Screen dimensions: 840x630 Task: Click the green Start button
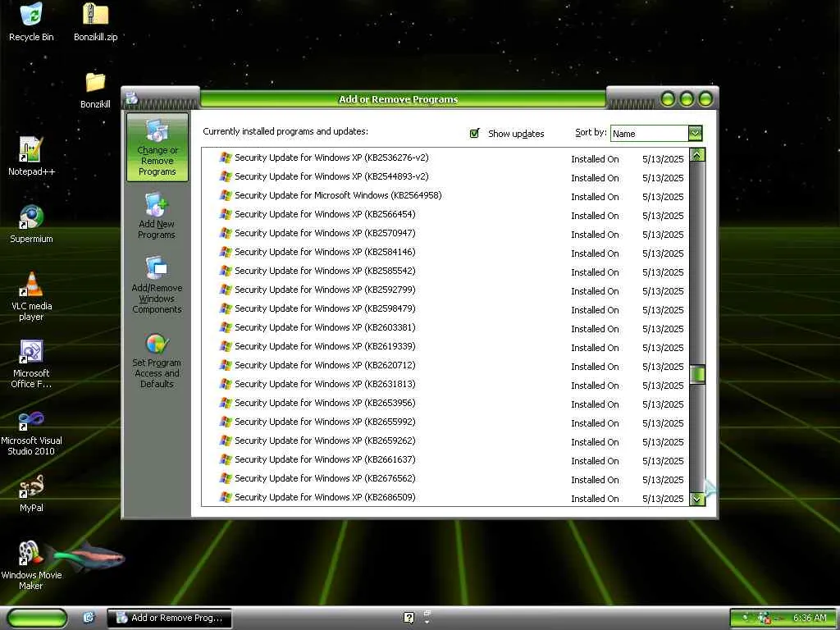[38, 618]
